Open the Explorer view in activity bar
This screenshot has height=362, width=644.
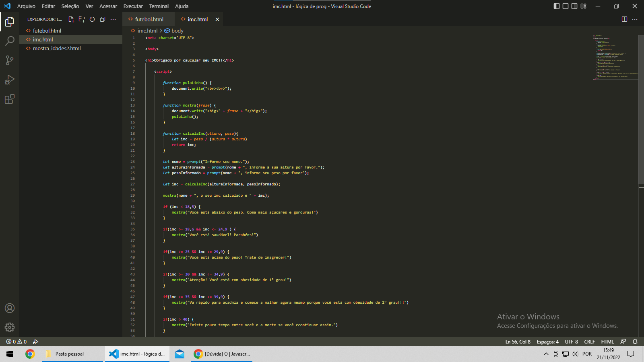click(10, 22)
